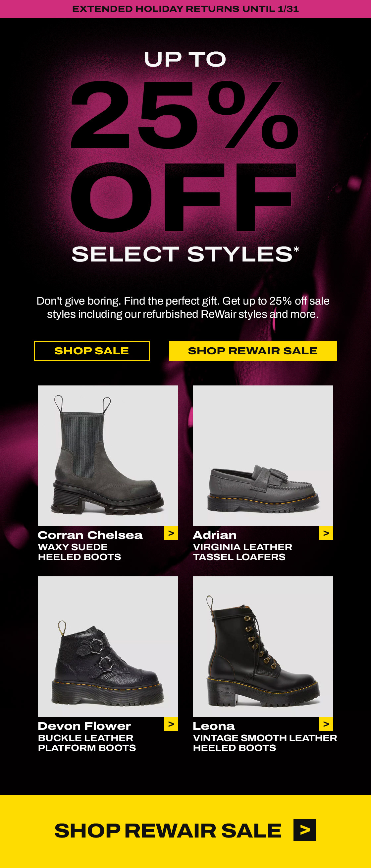Click the arrow icon beside Devon Flower

point(171,724)
